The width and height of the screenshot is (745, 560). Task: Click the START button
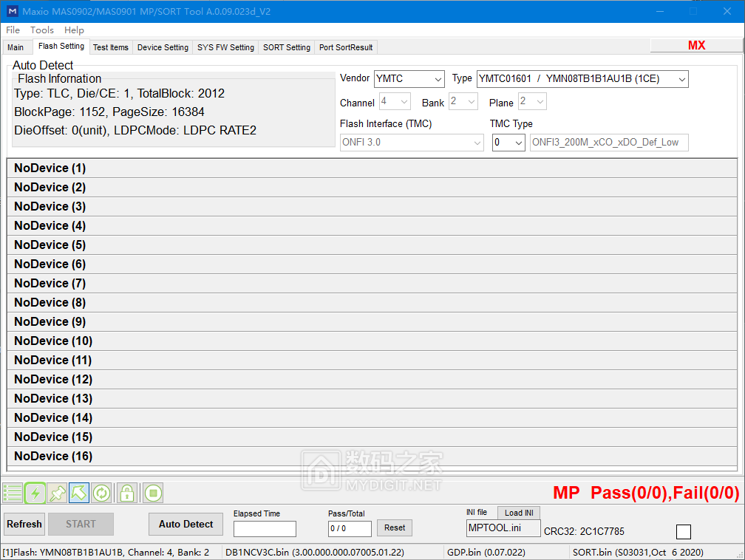[x=81, y=524]
